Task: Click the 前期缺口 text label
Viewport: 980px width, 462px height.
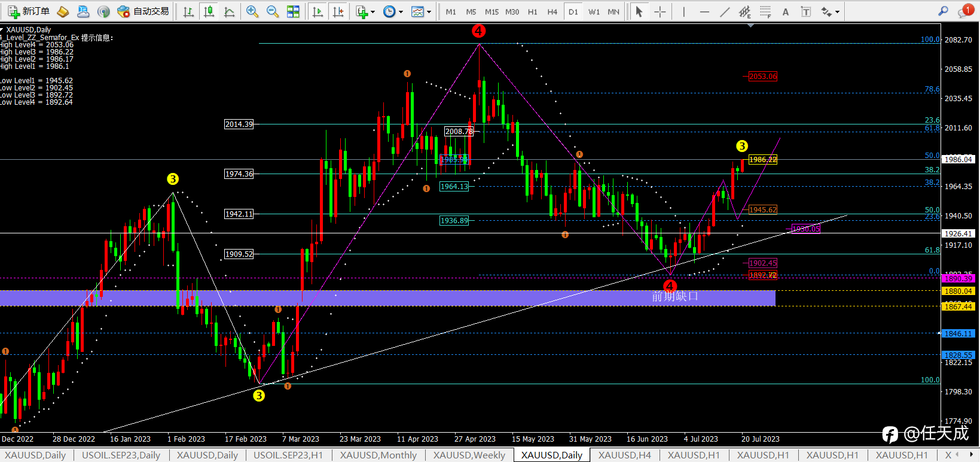Action: (x=675, y=296)
